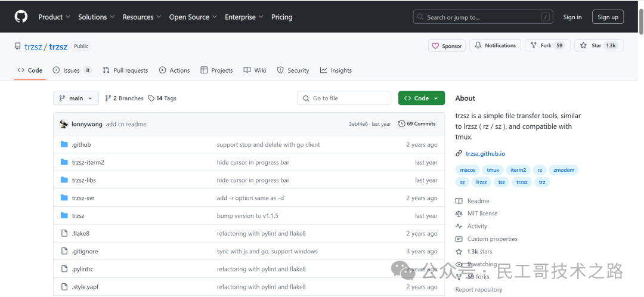Viewport: 644px width, 297px height.
Task: Sponsor the repository with heart button
Action: (x=447, y=46)
